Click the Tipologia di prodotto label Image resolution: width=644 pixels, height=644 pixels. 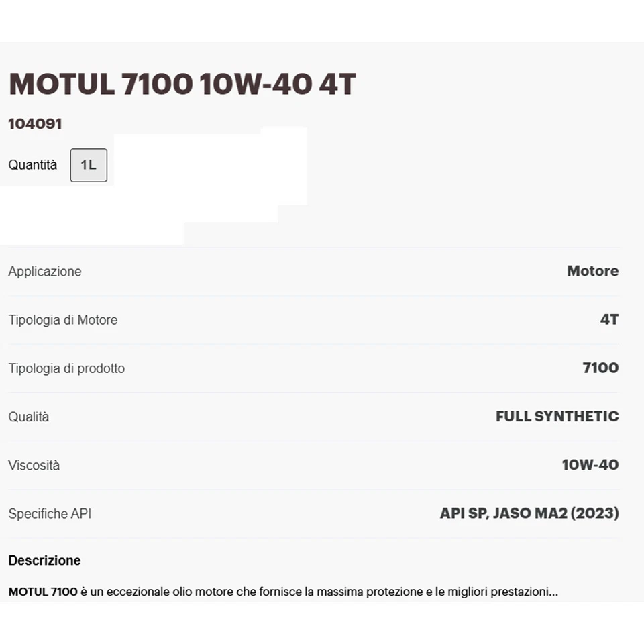tap(66, 368)
